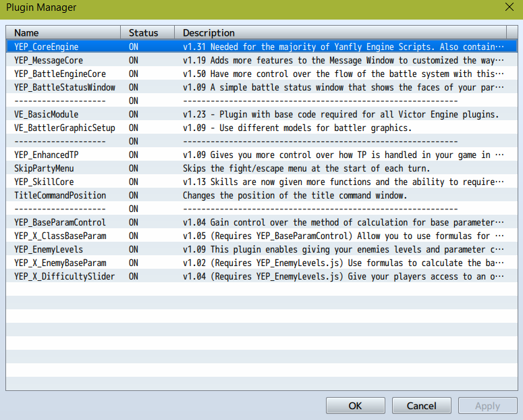Select the YEP_X_ClassBaseParam plugin row
This screenshot has width=523, height=420.
(x=262, y=236)
